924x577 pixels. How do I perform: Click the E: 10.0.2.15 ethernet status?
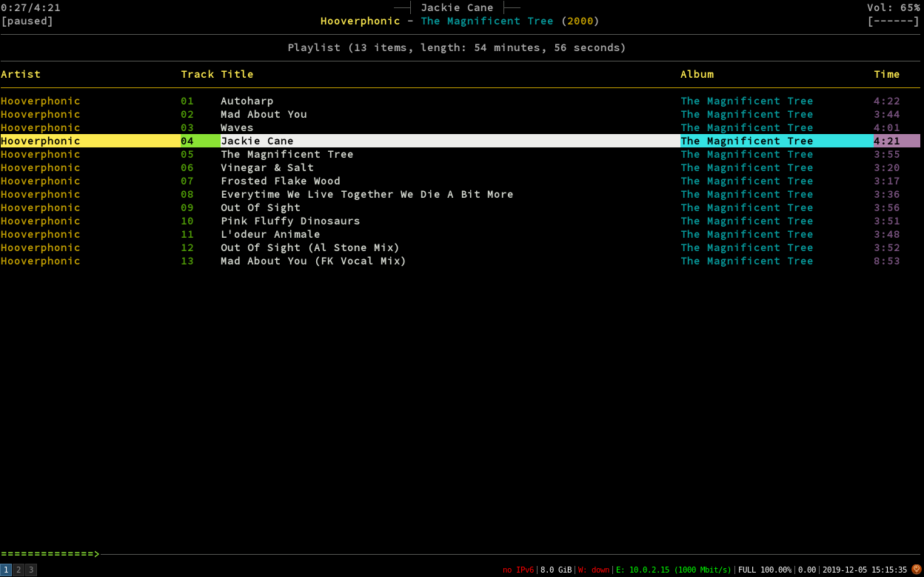pos(673,570)
